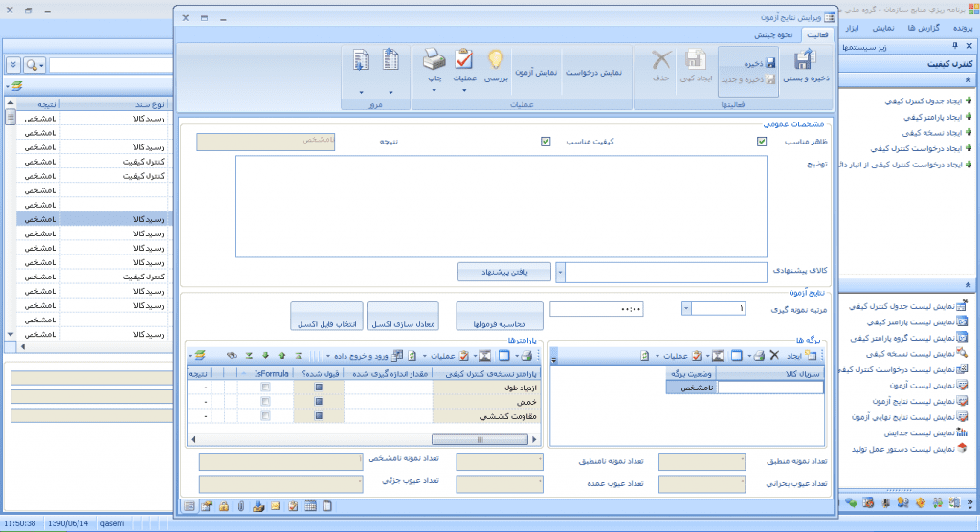Screen dimensions: 980x532
Task: Click the Print (چاپ) printer icon
Action: pyautogui.click(x=433, y=58)
